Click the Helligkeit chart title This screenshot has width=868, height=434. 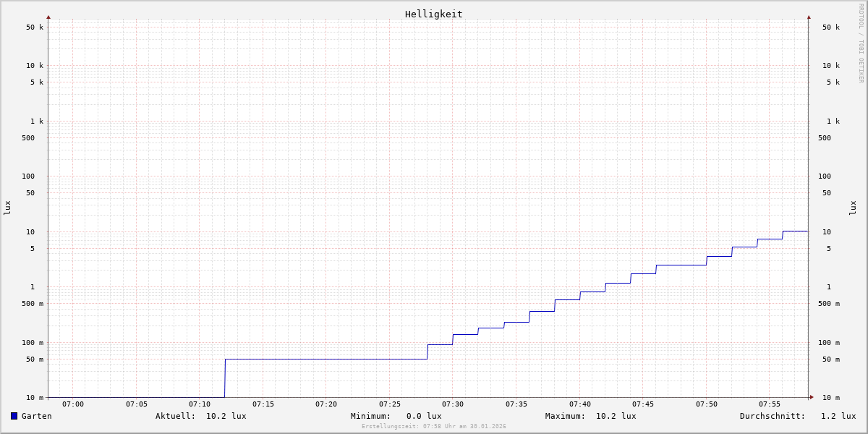(433, 14)
